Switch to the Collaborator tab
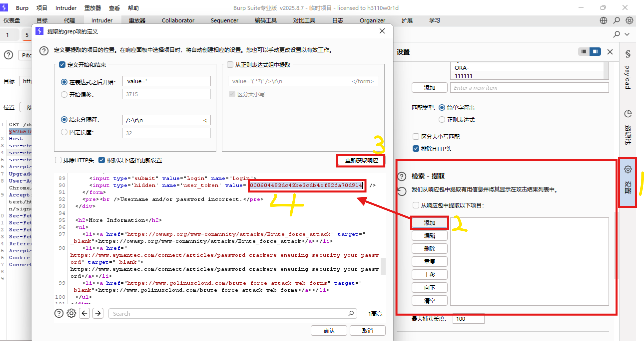This screenshot has width=644, height=341. point(178,20)
